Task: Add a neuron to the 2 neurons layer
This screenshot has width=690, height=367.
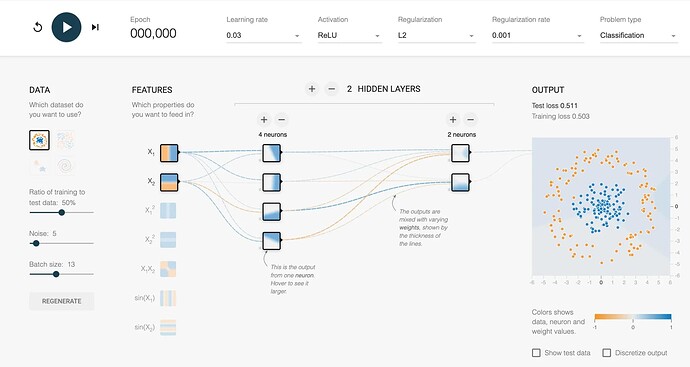Action: [x=452, y=120]
